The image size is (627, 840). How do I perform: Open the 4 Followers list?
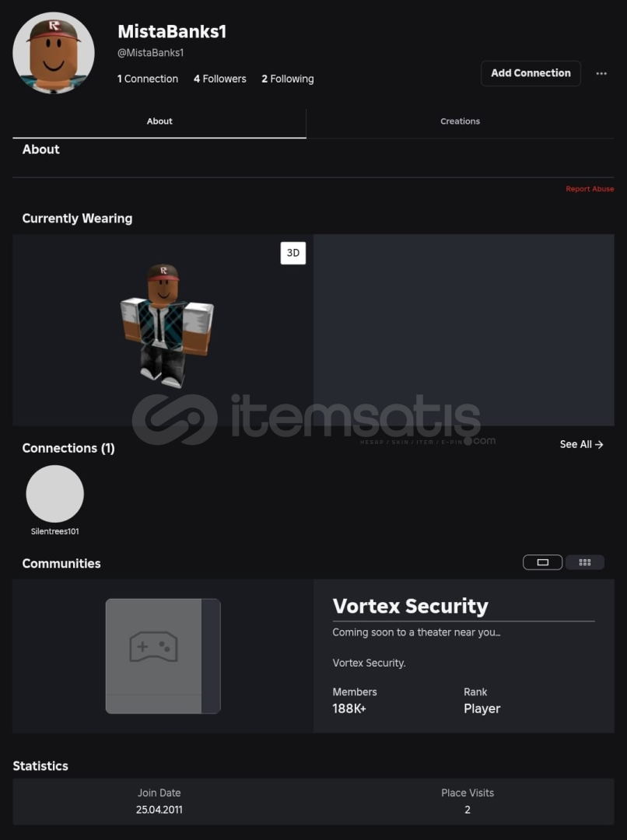(x=219, y=79)
